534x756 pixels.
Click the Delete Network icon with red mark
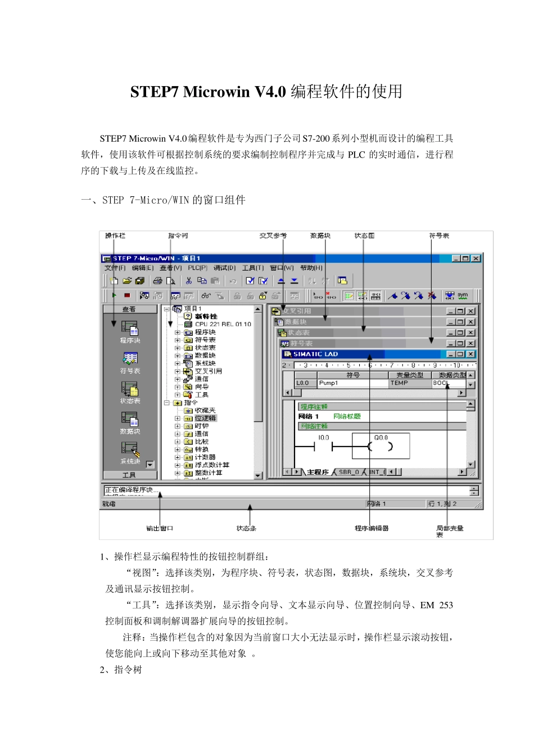pyautogui.click(x=331, y=295)
